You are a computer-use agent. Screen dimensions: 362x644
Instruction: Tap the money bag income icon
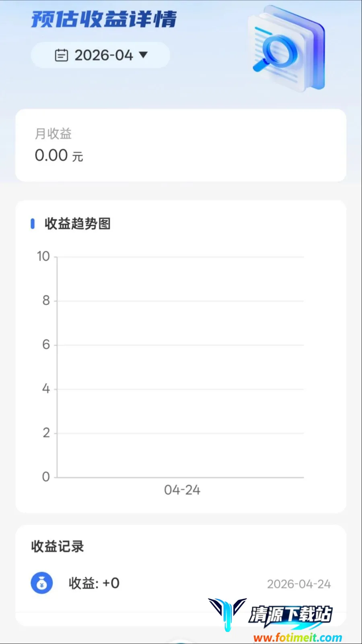42,583
